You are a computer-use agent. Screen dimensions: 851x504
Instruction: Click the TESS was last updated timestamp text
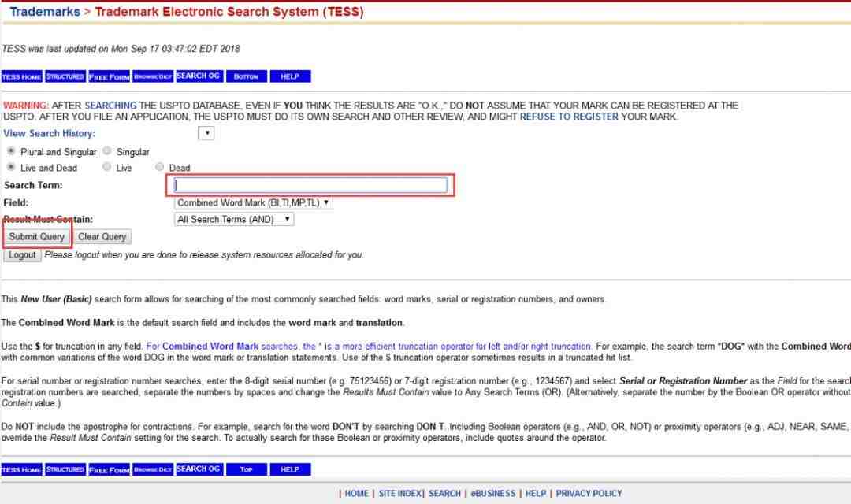pyautogui.click(x=121, y=49)
